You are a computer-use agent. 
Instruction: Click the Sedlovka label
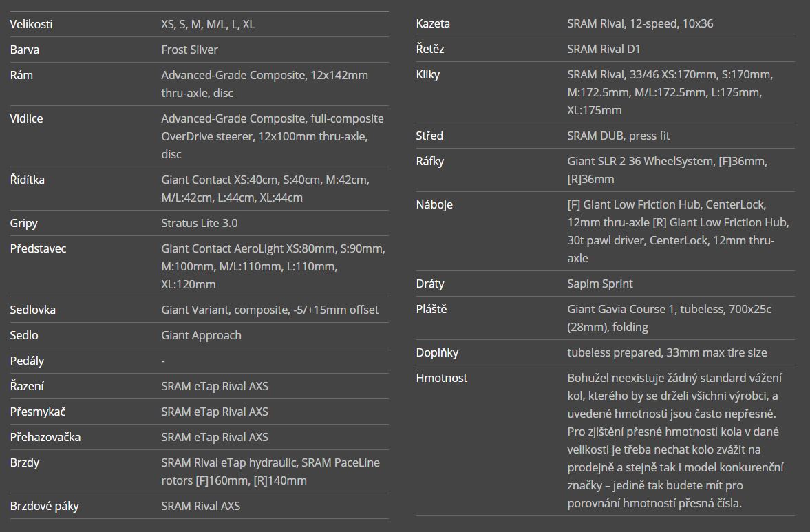pyautogui.click(x=32, y=310)
